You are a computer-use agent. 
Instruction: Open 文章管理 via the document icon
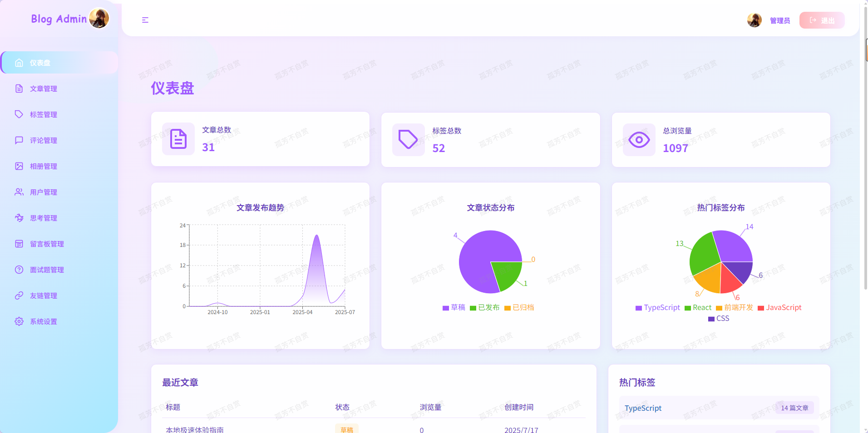point(19,89)
